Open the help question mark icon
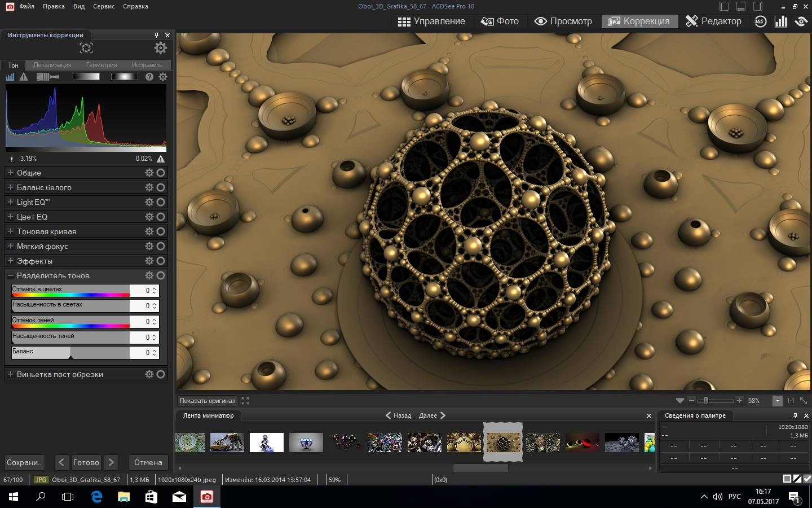 pyautogui.click(x=149, y=77)
